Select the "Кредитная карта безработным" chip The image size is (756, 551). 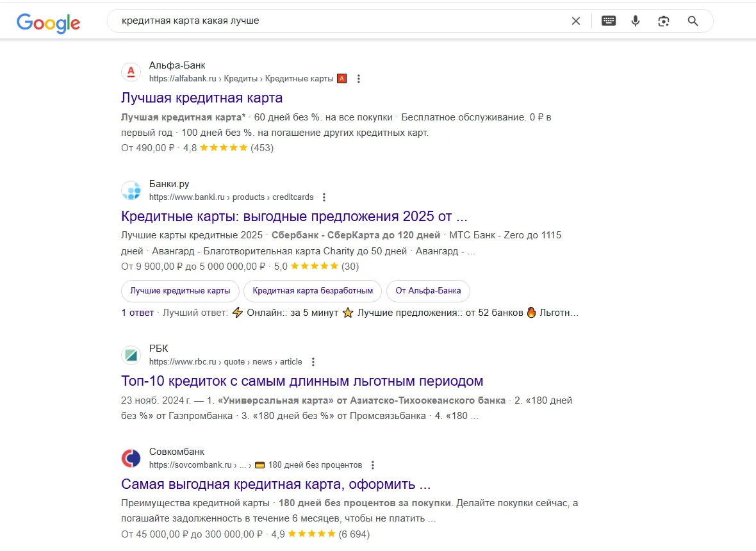coord(313,291)
